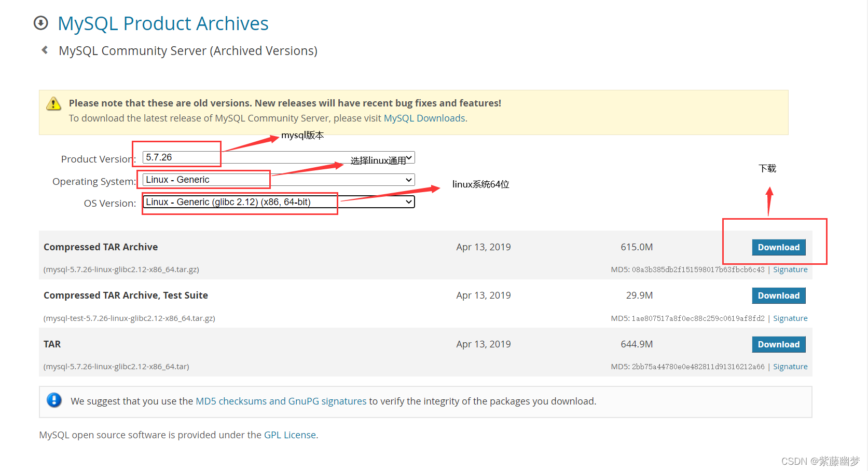Open the GPL License link
The image size is (868, 471).
(290, 435)
